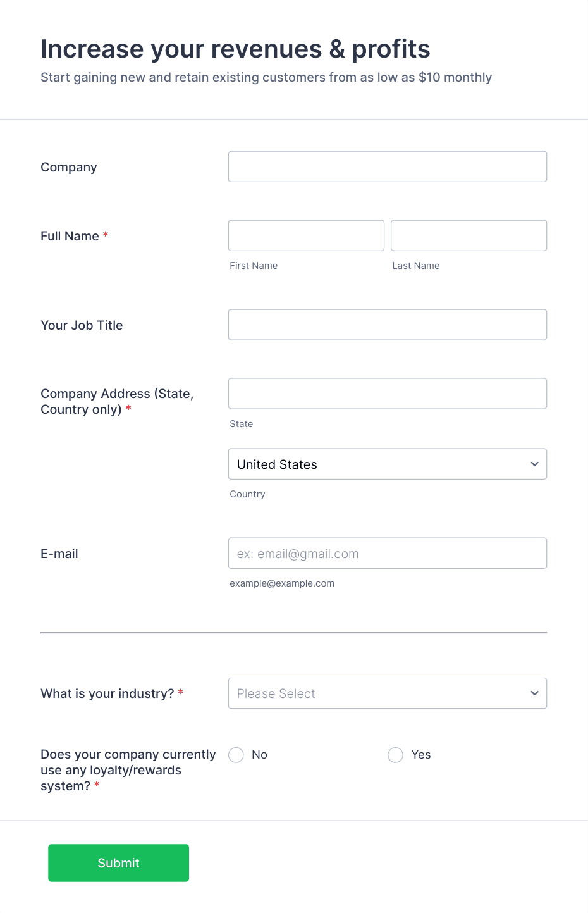Click the Yes option label text

tap(421, 755)
